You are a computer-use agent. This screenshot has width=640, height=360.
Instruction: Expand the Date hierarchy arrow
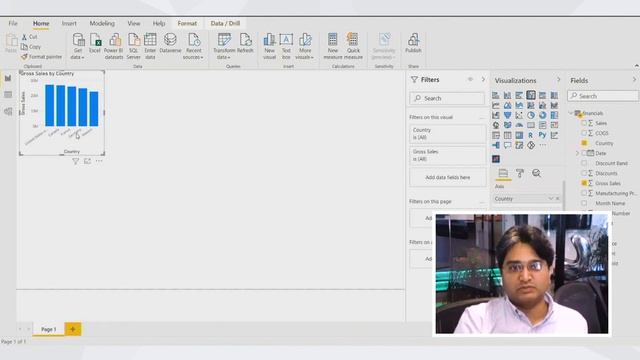click(x=577, y=153)
